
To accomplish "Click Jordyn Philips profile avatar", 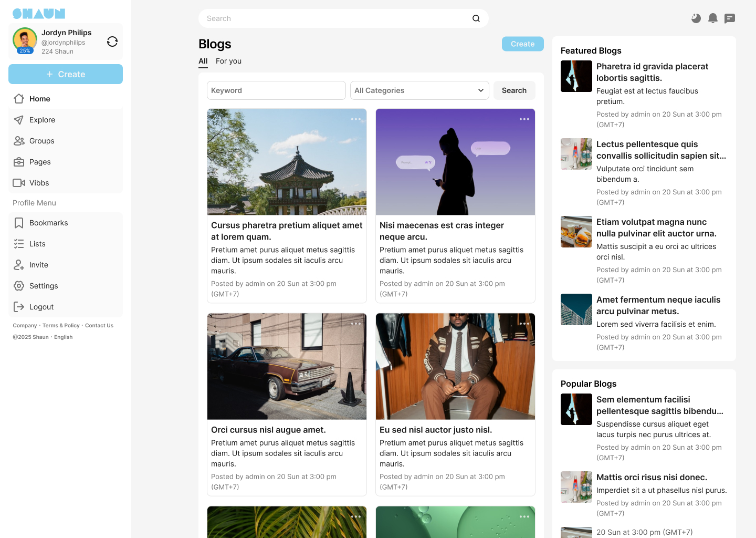I will [25, 41].
